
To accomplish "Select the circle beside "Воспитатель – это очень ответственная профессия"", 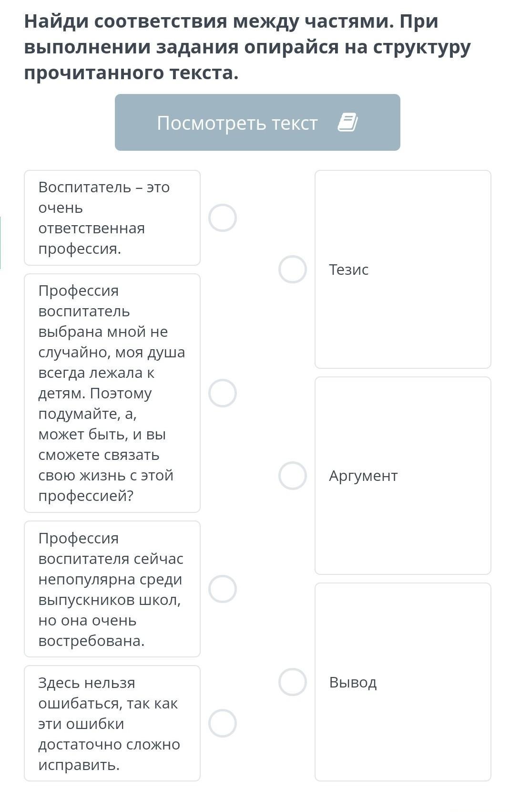I will click(x=223, y=218).
